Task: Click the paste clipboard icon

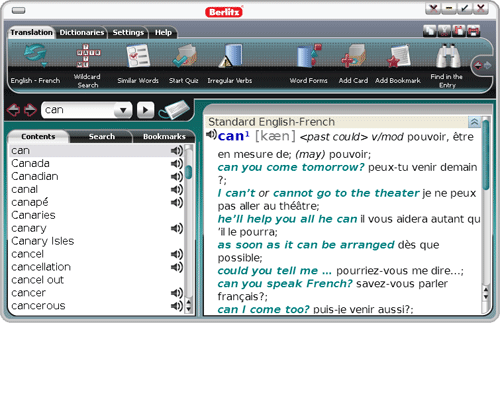Action: (459, 31)
